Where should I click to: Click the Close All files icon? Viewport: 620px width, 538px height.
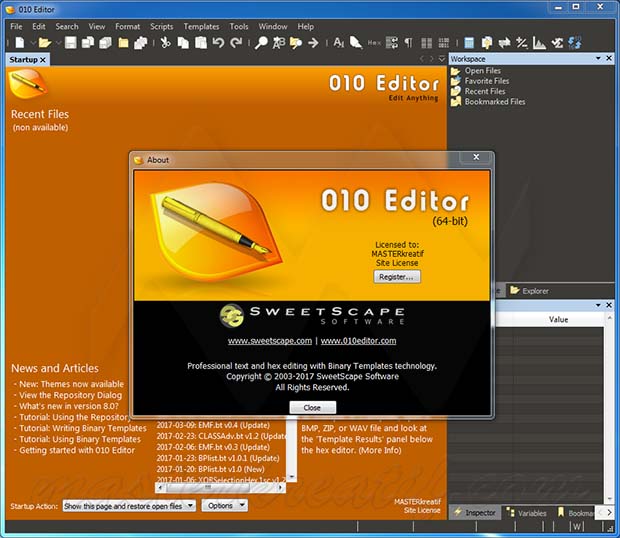[141, 42]
